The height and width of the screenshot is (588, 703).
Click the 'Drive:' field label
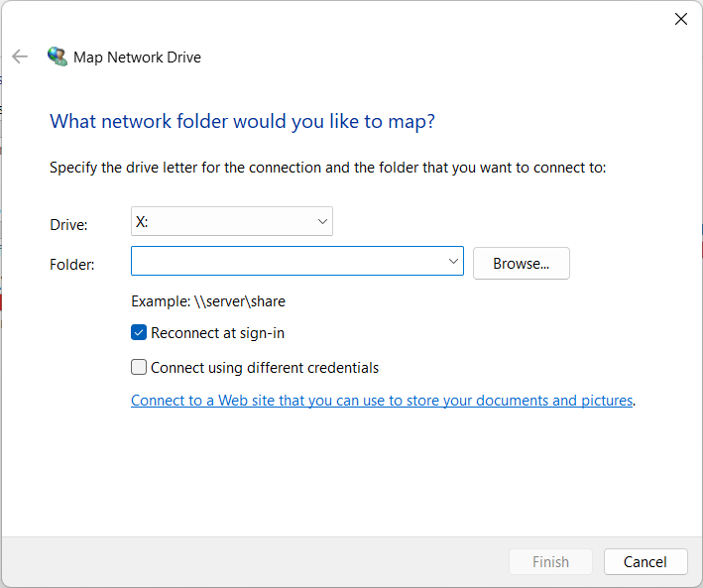[68, 225]
